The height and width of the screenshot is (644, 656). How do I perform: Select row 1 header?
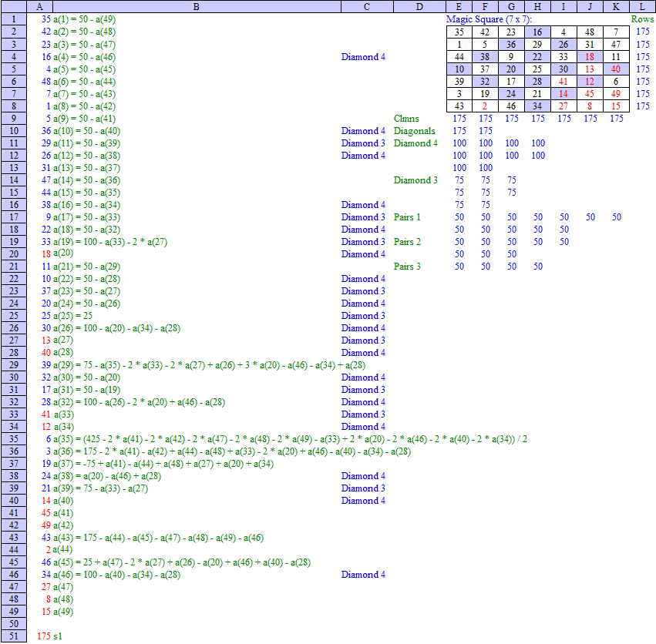click(x=14, y=19)
